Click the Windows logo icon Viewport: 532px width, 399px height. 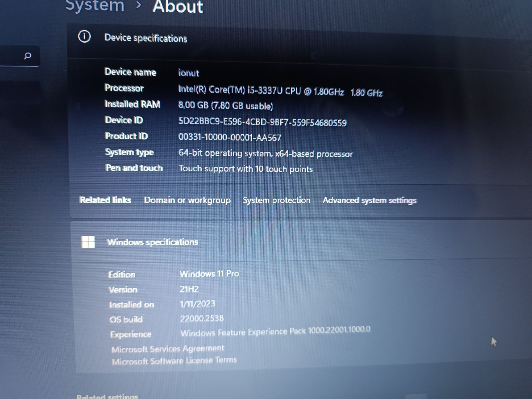(x=88, y=242)
